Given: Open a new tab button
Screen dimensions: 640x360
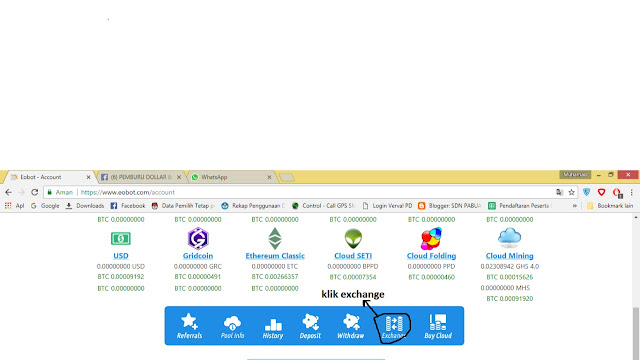Looking at the screenshot, I should click(x=287, y=177).
